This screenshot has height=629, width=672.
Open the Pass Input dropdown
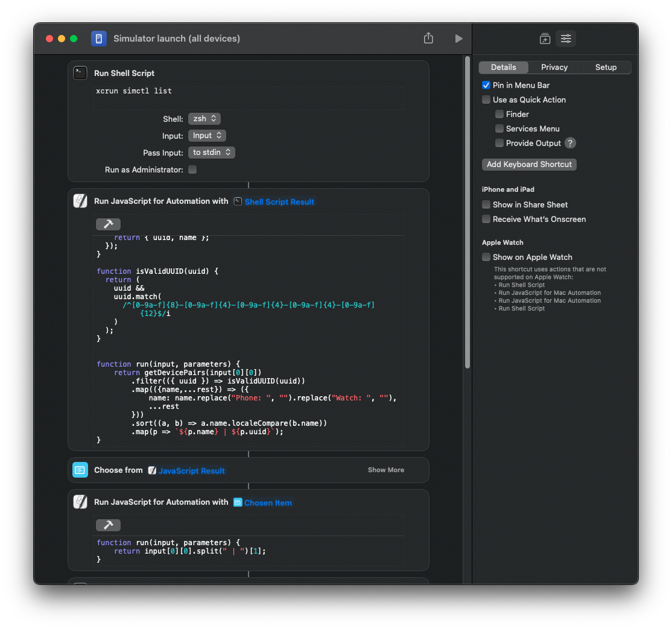(211, 152)
